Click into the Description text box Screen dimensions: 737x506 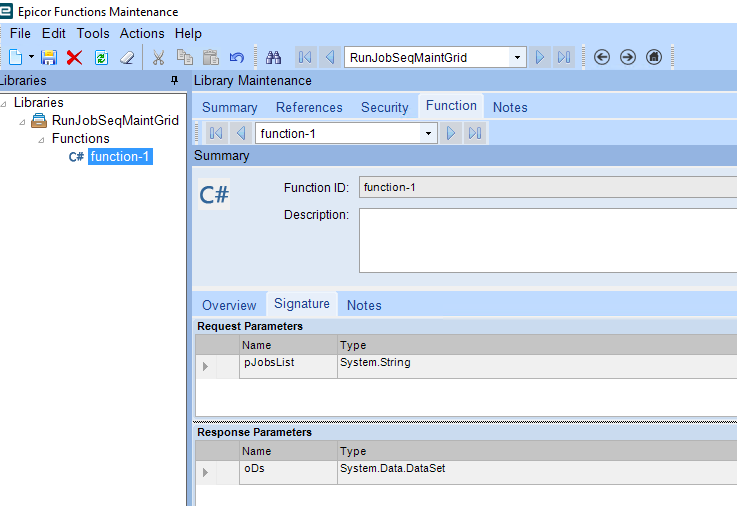[x=547, y=240]
